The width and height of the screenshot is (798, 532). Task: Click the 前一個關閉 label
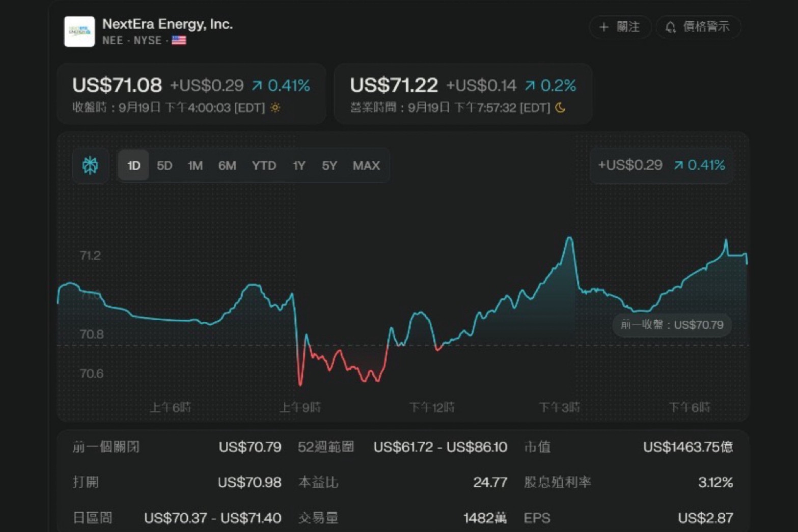(106, 447)
